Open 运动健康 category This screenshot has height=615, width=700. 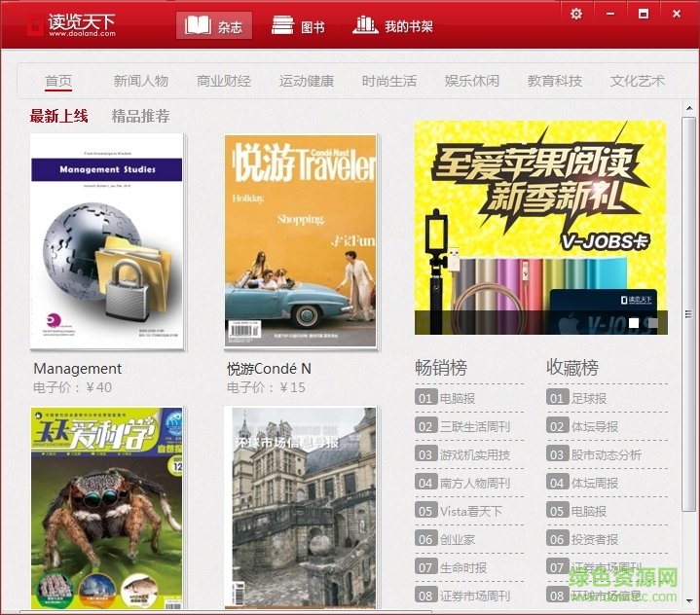[x=307, y=81]
